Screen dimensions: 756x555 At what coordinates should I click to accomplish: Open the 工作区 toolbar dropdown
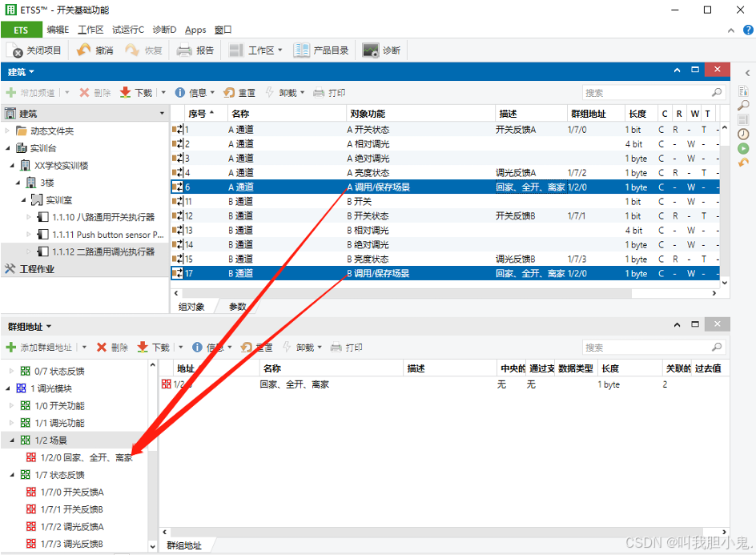(x=256, y=50)
